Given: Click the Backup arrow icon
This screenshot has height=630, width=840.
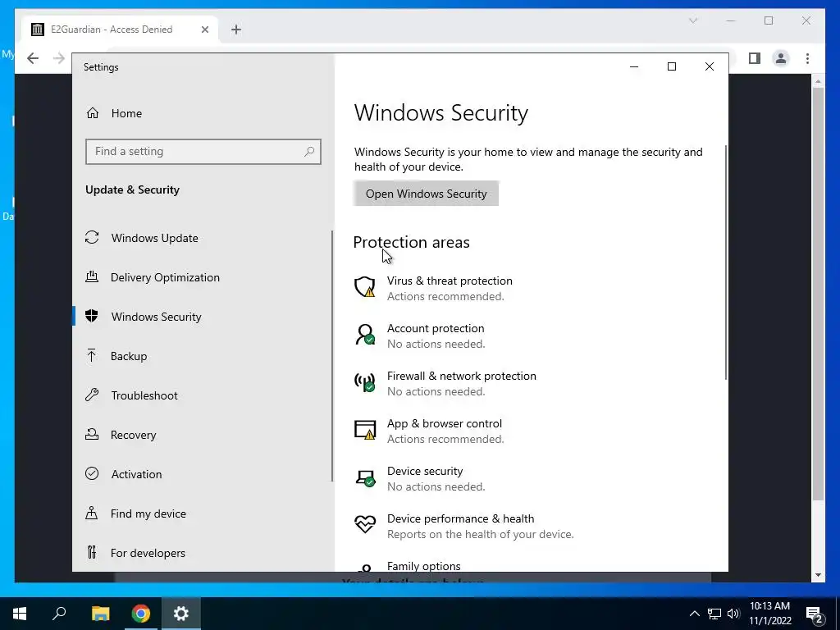Looking at the screenshot, I should 92,356.
